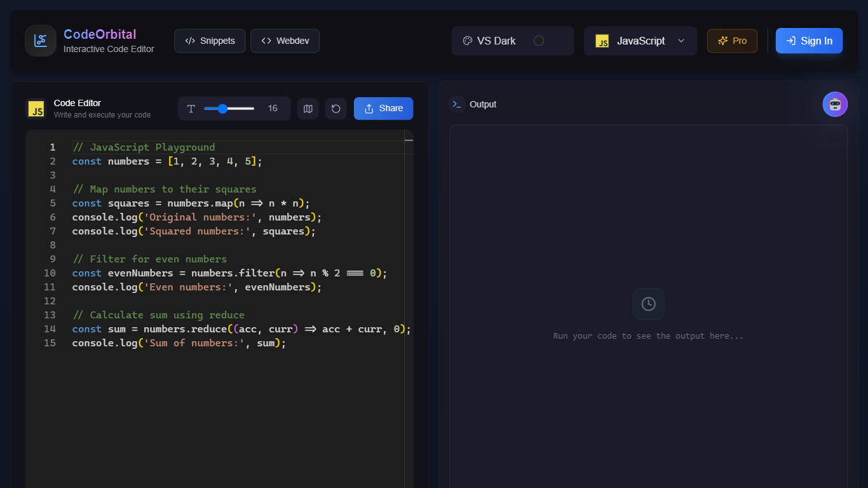Click the "// Filter for even numbers" comment
Image resolution: width=868 pixels, height=488 pixels.
coord(149,259)
